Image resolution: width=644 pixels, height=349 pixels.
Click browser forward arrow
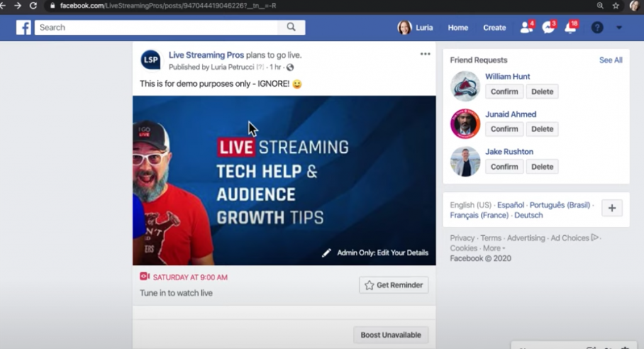point(17,6)
